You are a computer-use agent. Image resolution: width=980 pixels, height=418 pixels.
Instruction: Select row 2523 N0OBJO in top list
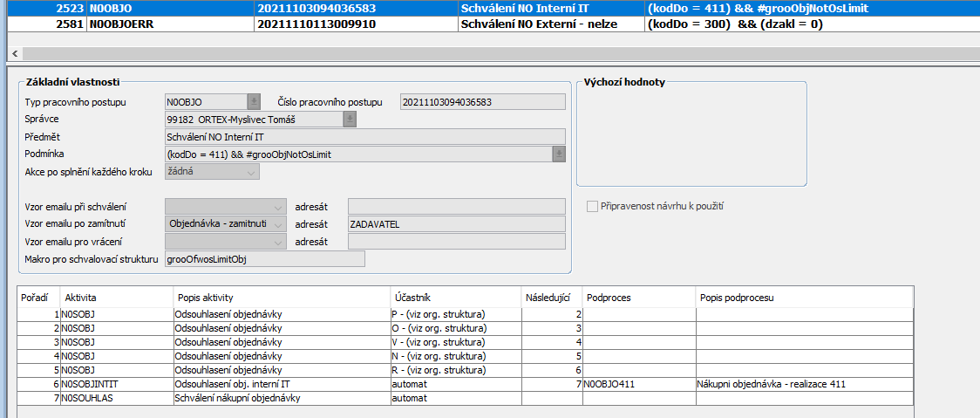pos(349,7)
